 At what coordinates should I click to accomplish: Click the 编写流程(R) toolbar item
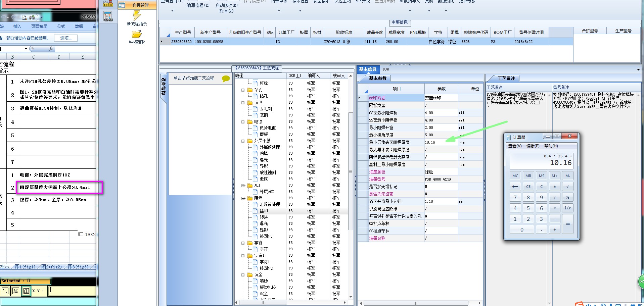tap(198, 5)
